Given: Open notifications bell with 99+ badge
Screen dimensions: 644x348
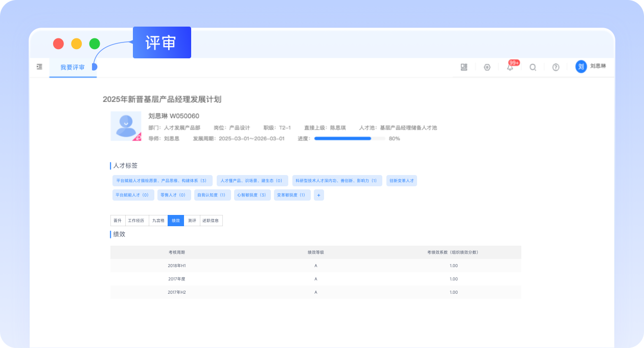Looking at the screenshot, I should [510, 67].
